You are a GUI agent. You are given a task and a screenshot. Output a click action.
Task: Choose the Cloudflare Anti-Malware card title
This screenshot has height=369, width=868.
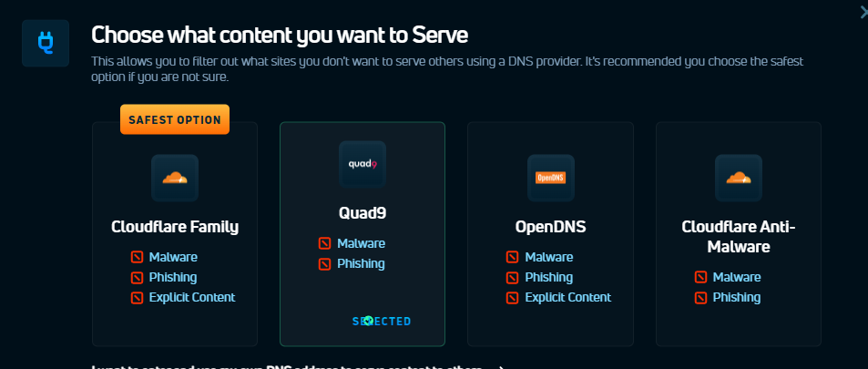coord(739,237)
